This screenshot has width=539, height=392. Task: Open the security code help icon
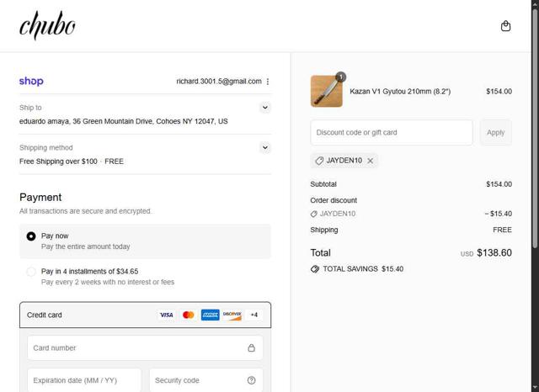click(x=251, y=380)
